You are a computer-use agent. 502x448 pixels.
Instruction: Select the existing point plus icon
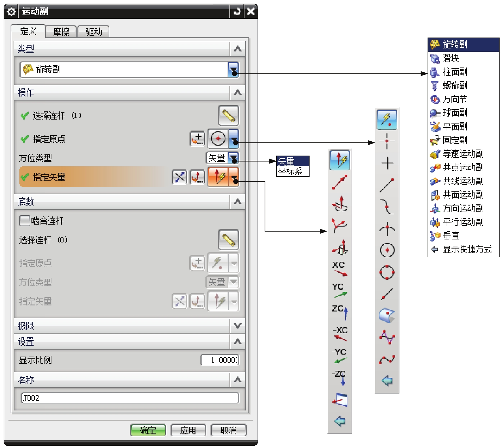[387, 163]
